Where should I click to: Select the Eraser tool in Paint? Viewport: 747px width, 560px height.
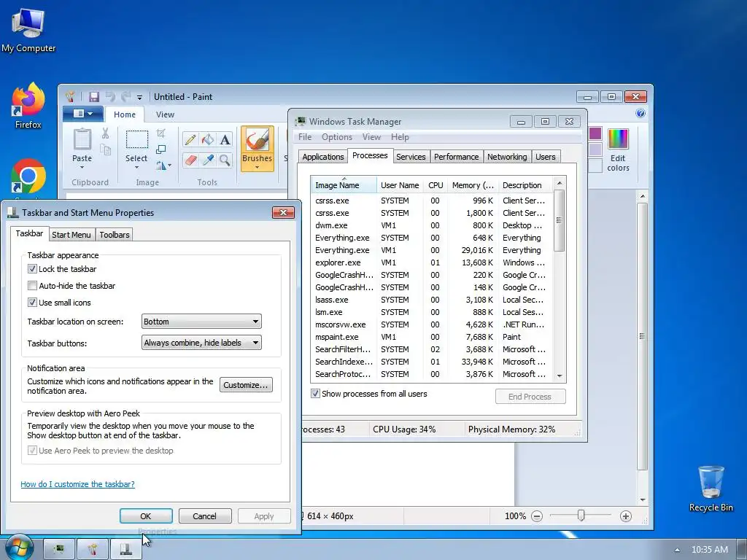190,160
